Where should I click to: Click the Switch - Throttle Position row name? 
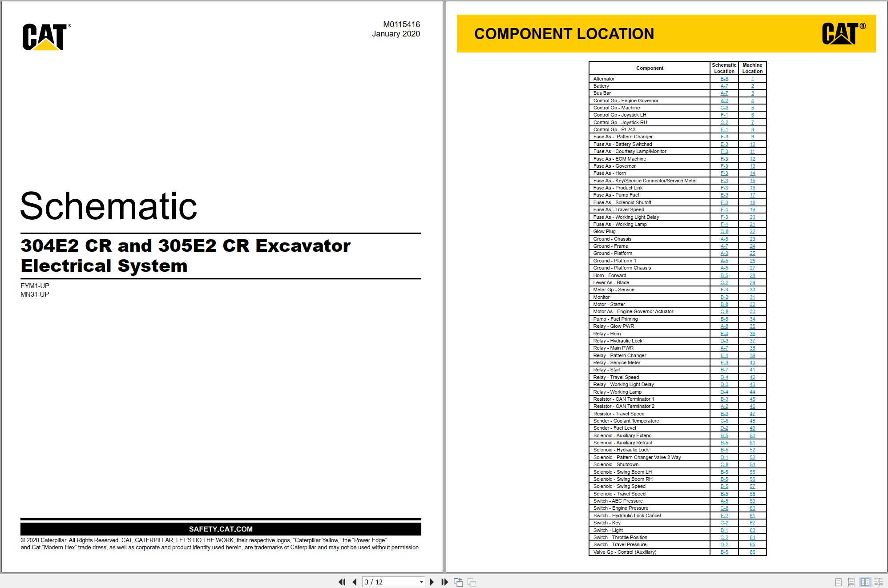[620, 537]
